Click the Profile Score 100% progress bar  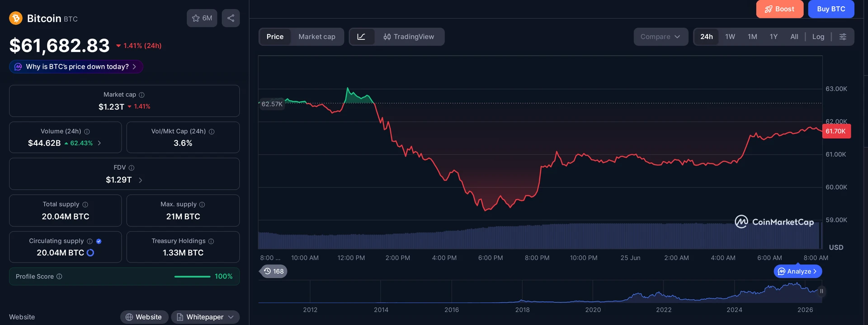192,277
